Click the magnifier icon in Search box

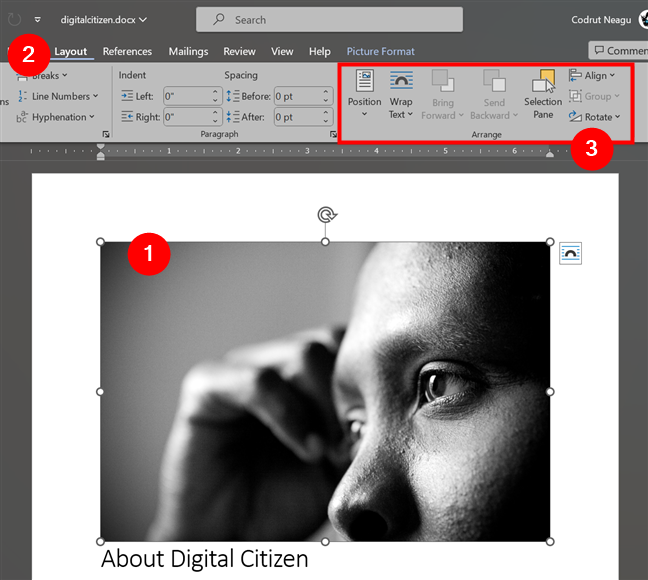[x=219, y=19]
